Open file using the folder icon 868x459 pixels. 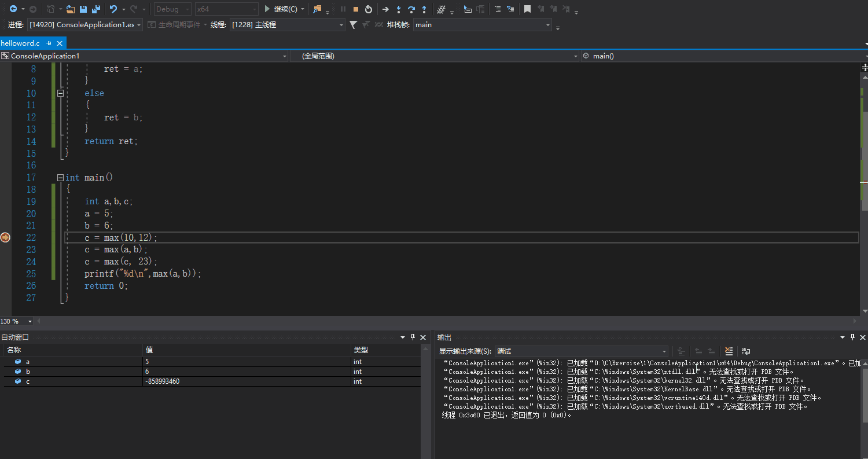click(70, 9)
